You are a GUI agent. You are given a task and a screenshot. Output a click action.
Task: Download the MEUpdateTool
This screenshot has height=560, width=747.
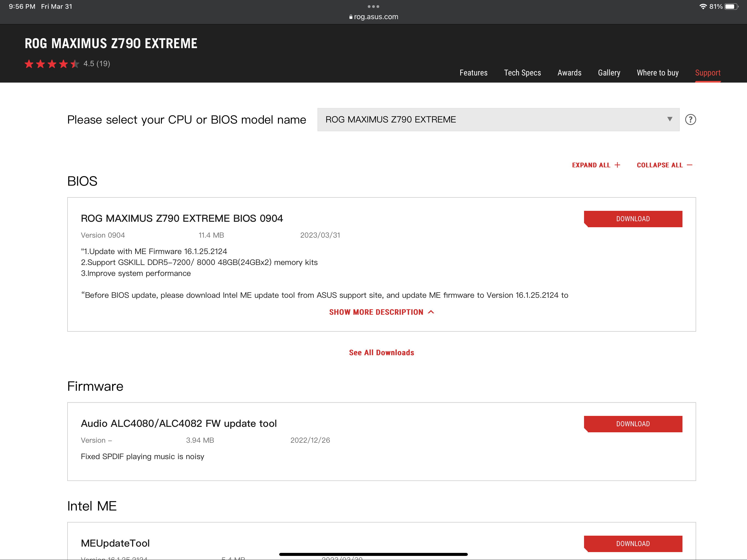(633, 543)
